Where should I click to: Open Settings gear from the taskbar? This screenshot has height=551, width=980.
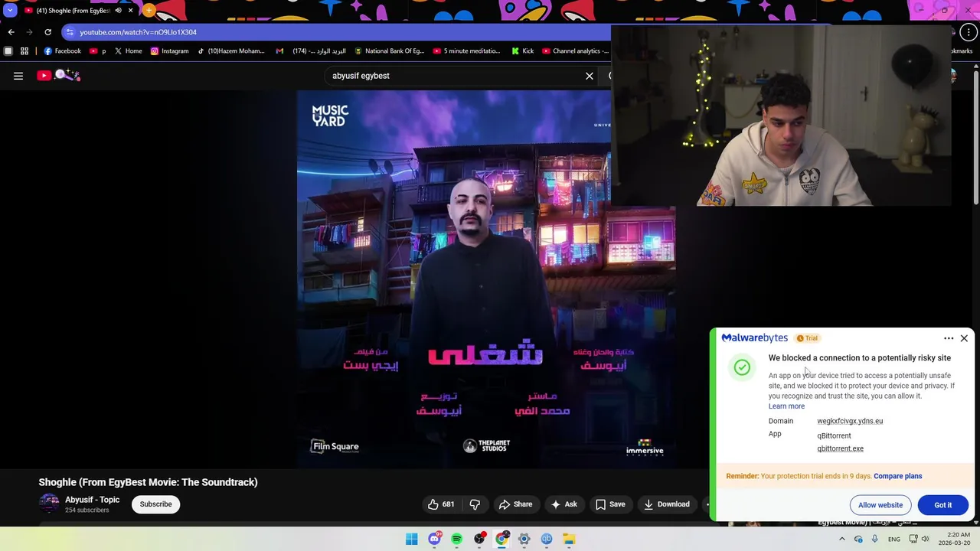[524, 539]
